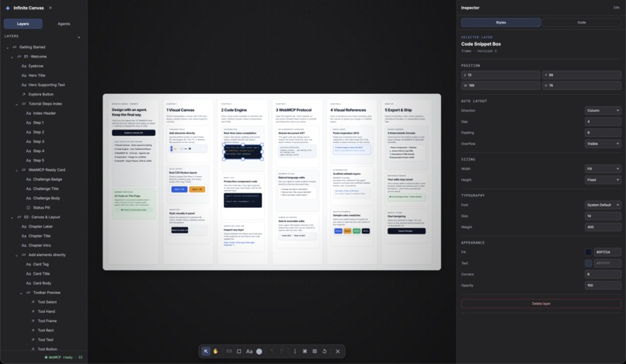626x364 pixels.
Task: Open the Styles tab in Inspector
Action: (501, 23)
